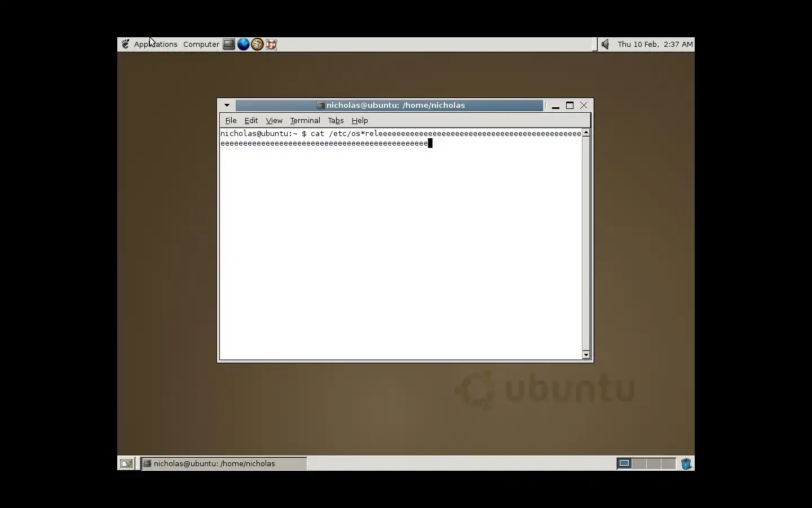
Task: Open the Computer menu in the top panel
Action: (x=201, y=44)
